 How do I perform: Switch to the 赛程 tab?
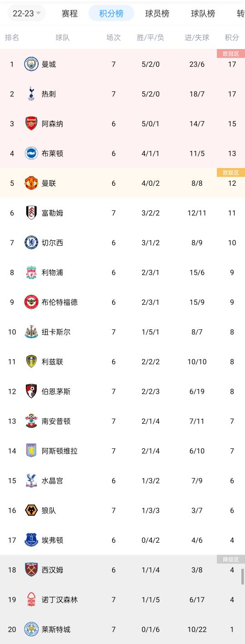point(69,14)
